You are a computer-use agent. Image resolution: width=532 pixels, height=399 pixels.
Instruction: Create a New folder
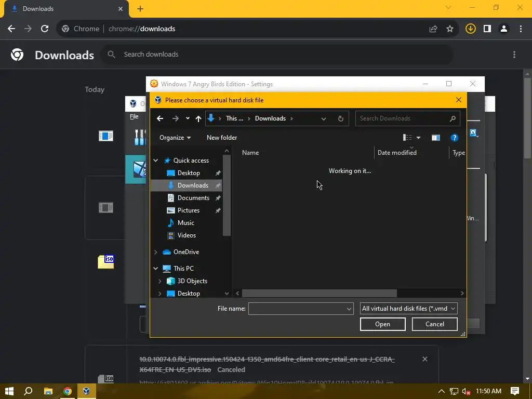pos(222,137)
